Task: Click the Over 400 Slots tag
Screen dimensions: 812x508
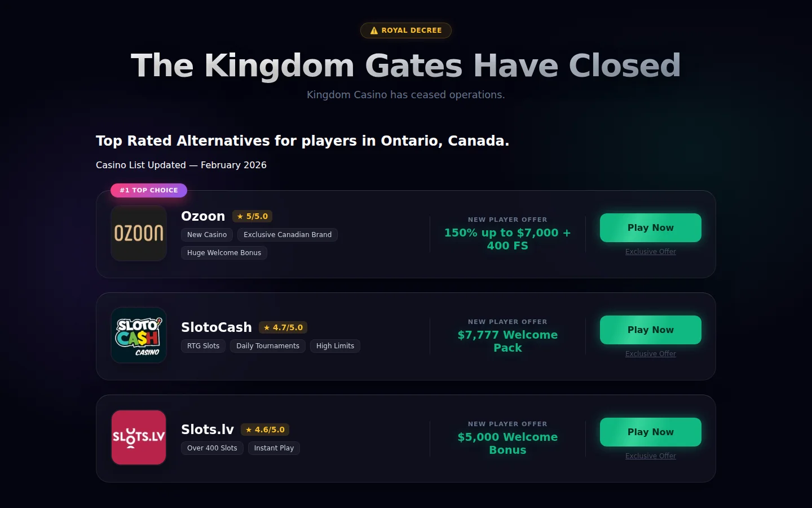Action: pos(212,448)
